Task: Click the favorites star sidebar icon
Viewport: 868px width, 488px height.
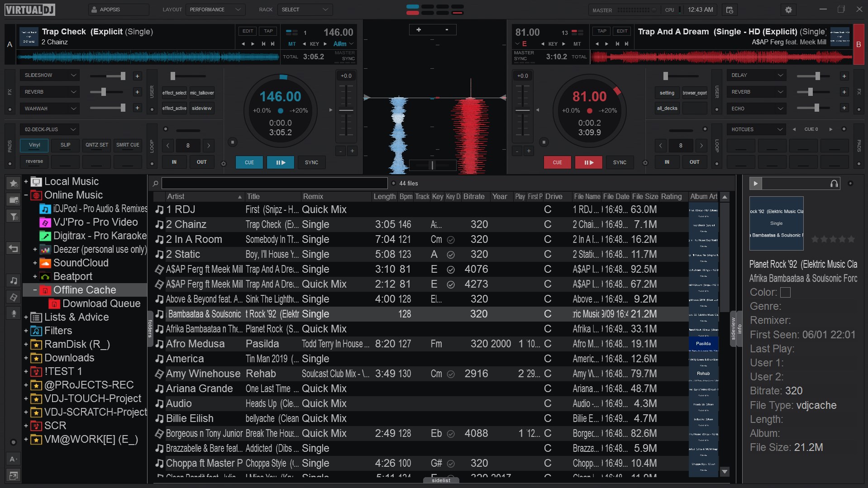Action: [x=14, y=183]
